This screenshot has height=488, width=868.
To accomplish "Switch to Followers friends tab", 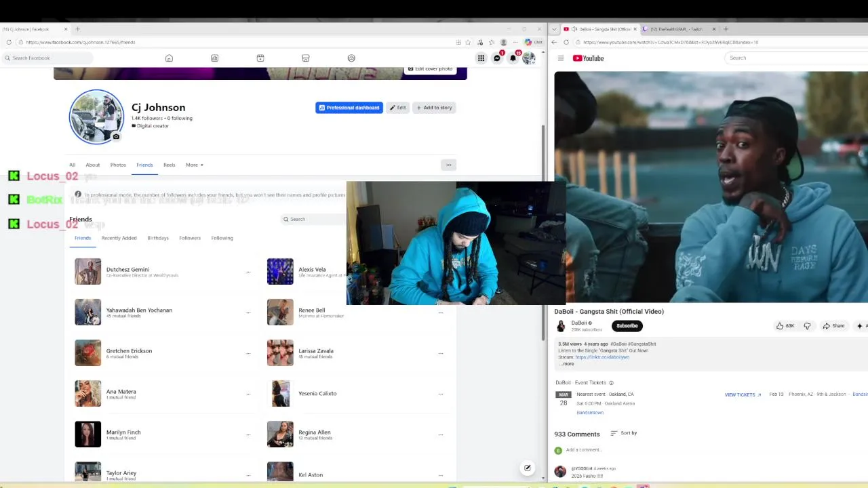I will tap(190, 238).
